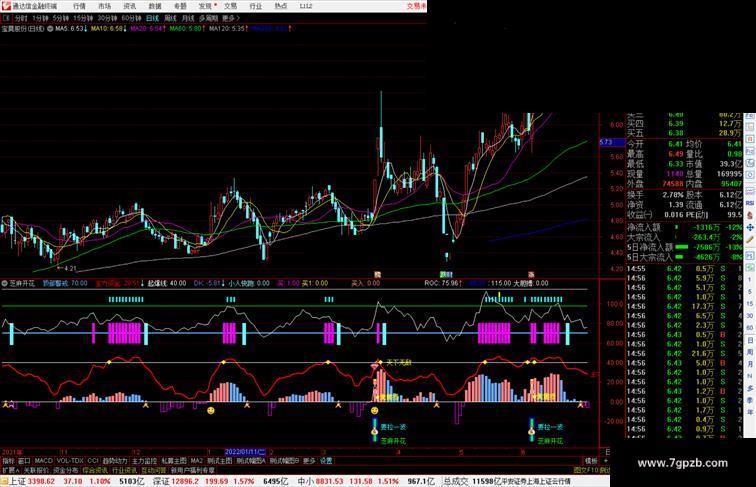Viewport: 756px width, 487px height.
Task: Click the four-way move arrows icon
Action: pyautogui.click(x=750, y=227)
